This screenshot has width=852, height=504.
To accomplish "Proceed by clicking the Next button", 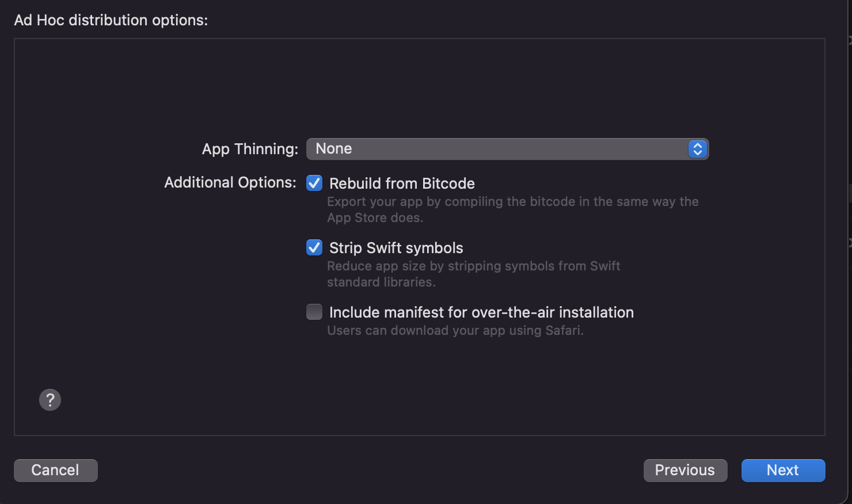I will 783,470.
